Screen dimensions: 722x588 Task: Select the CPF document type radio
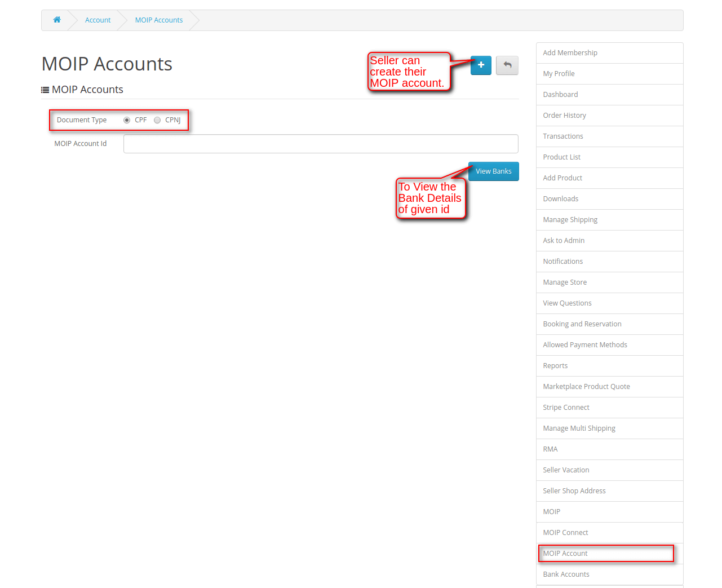coord(127,120)
